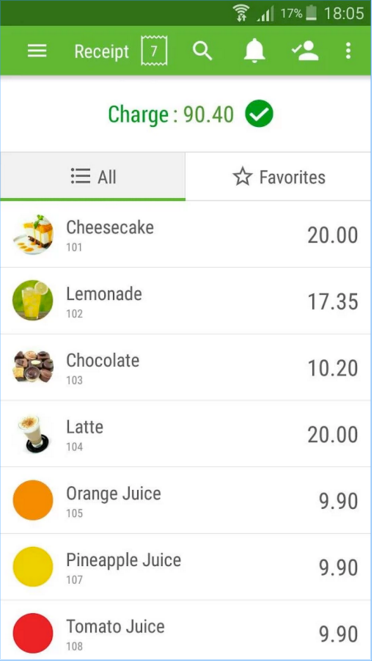Tap the yellow circle for Pineapple Juice
Screen dimensions: 372x661
[x=33, y=567]
